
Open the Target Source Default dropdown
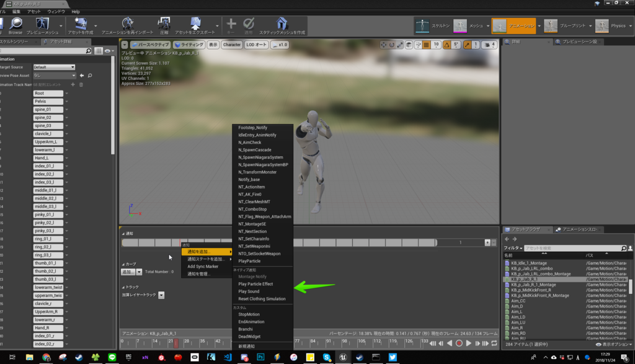click(54, 67)
